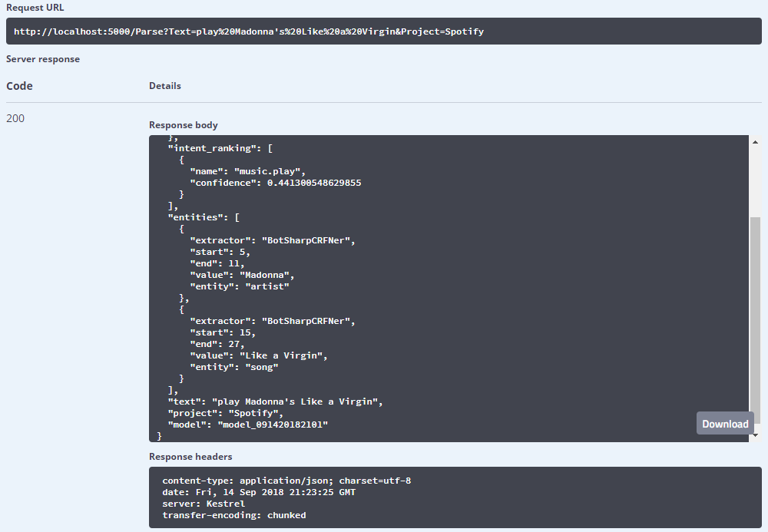Click the content-type header line
The image size is (768, 532).
(286, 481)
